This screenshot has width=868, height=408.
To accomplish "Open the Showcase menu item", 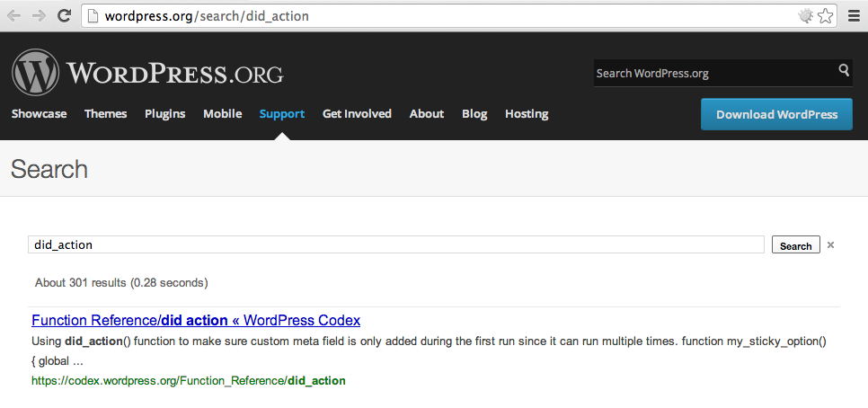I will tap(39, 113).
